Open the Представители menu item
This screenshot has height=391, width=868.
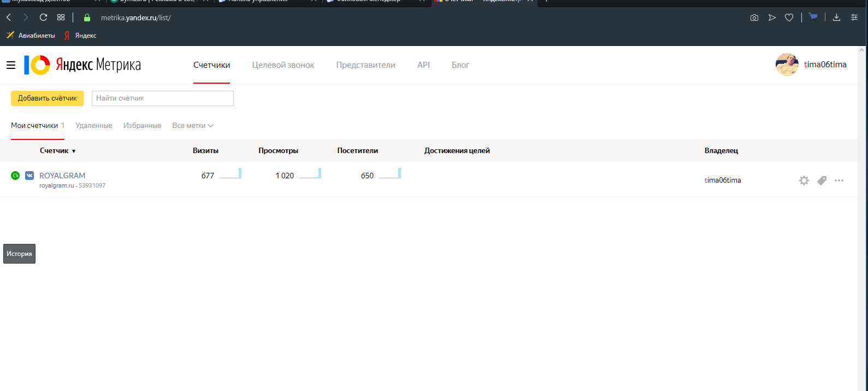coord(365,65)
